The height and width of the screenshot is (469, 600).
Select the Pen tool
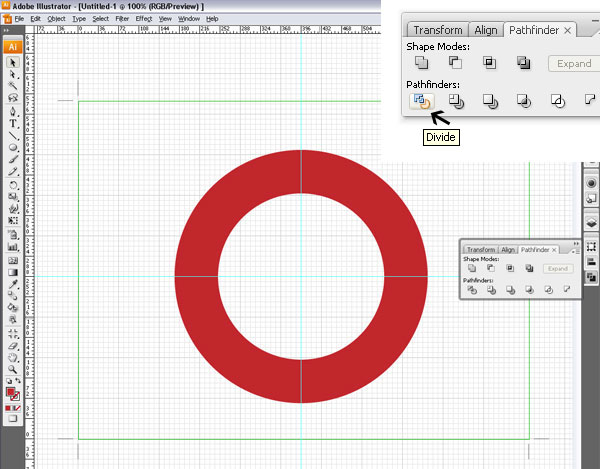[13, 111]
